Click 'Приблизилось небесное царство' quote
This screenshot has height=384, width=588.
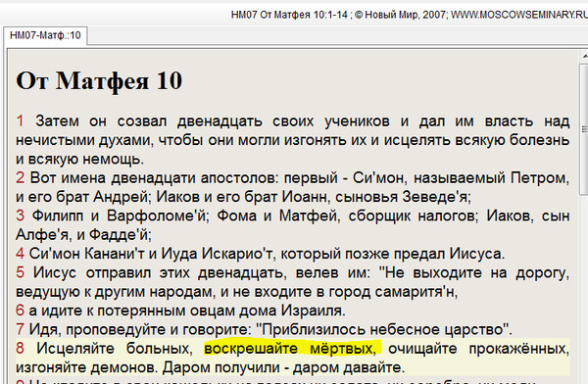383,329
